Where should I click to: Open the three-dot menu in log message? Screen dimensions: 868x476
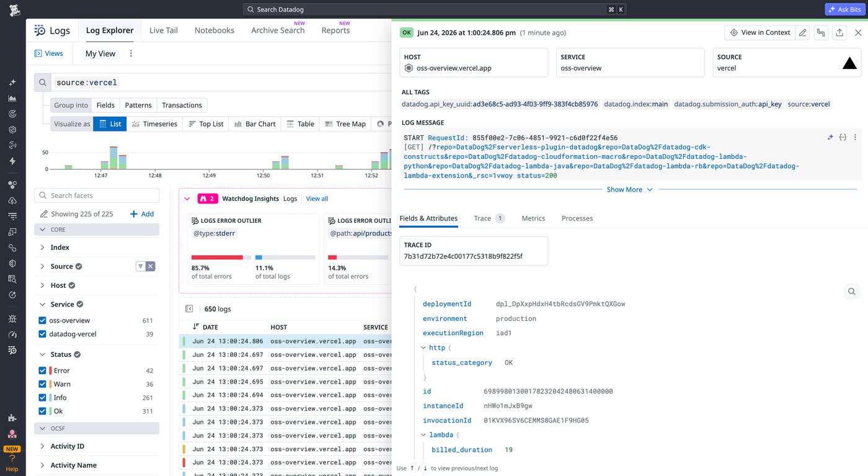tap(855, 137)
